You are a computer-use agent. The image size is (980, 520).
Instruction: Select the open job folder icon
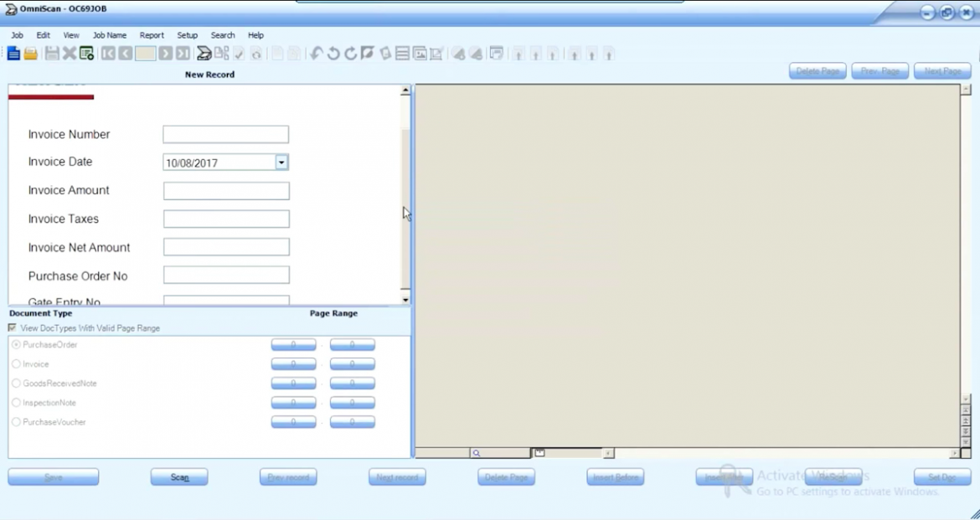[29, 54]
